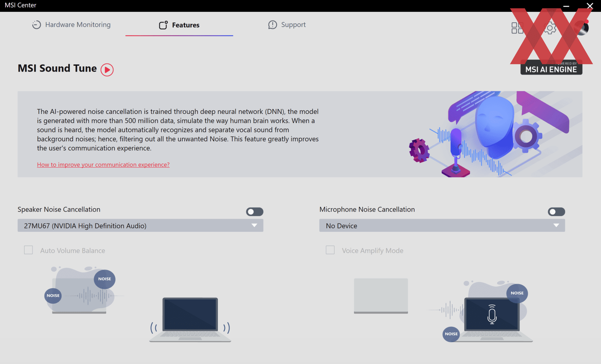Close the MSI Center window
This screenshot has width=601, height=364.
590,6
